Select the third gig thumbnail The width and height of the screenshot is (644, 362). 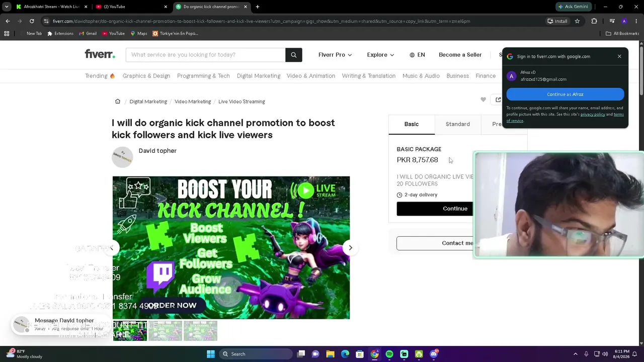(x=200, y=331)
